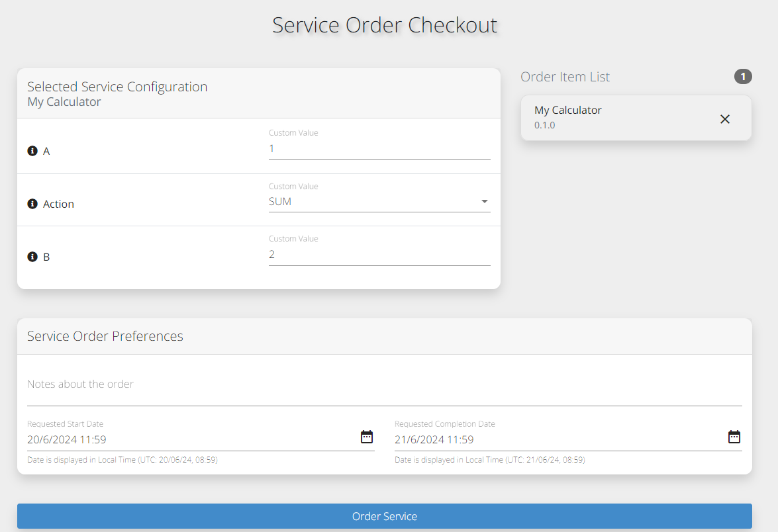
Task: Expand the Action dropdown arrow
Action: [x=484, y=202]
